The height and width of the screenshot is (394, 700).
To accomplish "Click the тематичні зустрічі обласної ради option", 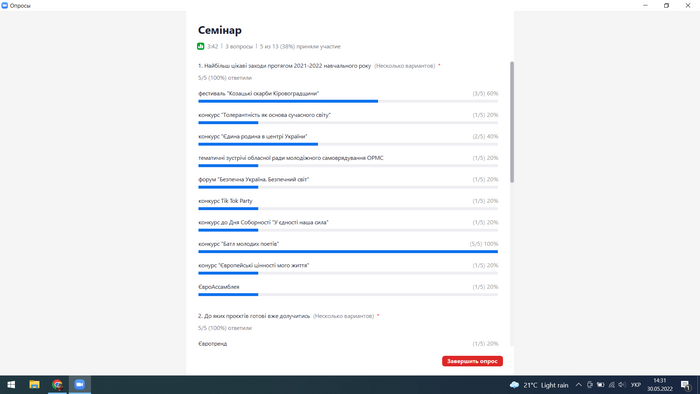I will point(291,158).
